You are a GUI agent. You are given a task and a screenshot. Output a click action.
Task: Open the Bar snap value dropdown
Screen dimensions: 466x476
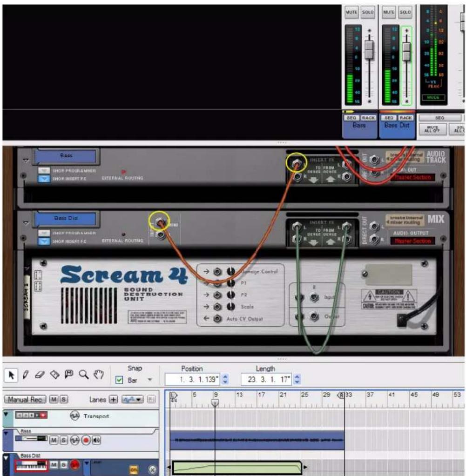tap(149, 379)
